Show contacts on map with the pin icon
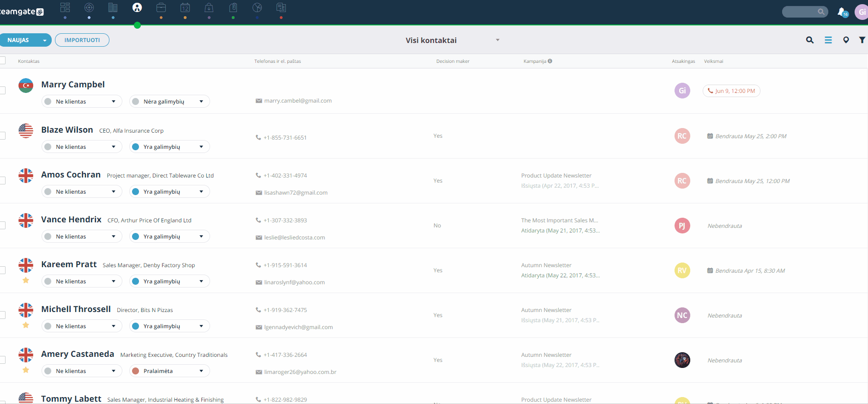Screen dimensions: 868x404 point(846,40)
